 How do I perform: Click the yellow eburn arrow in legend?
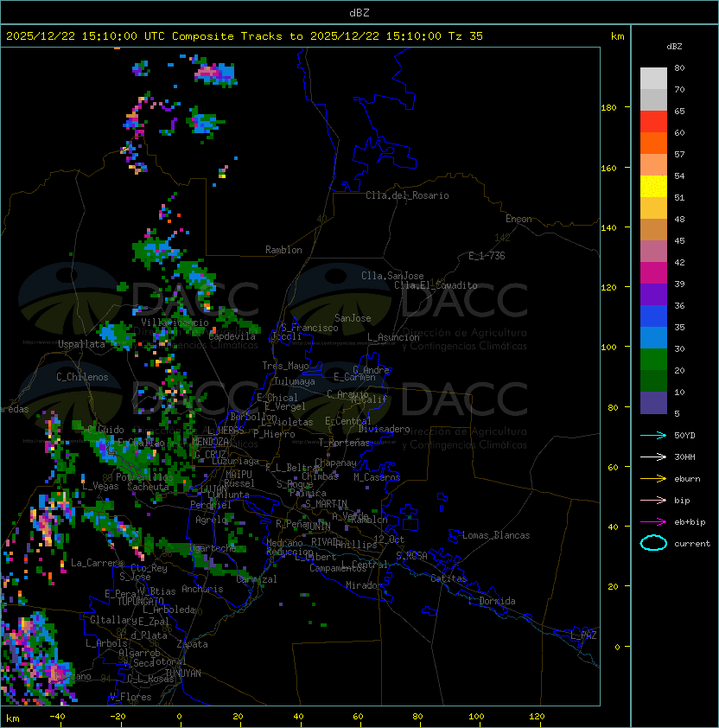[653, 479]
